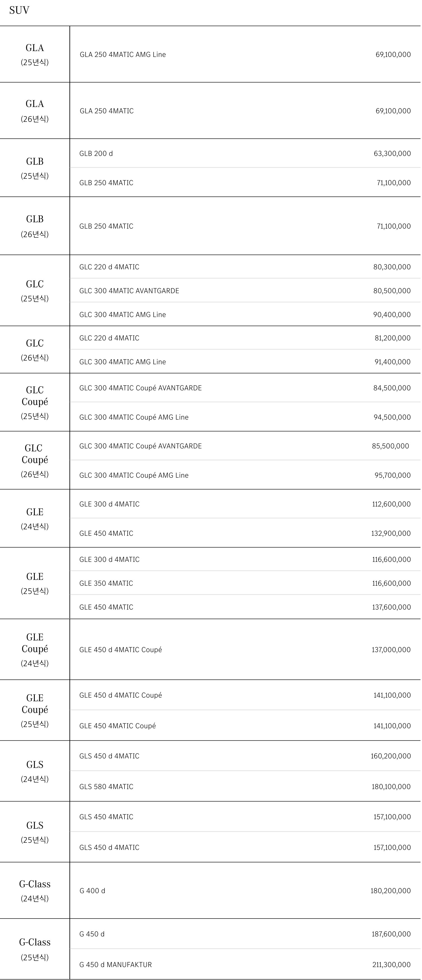
Task: Select GLC 300 4MATIC Coupé AMG Line 94,500,000
Action: [245, 417]
